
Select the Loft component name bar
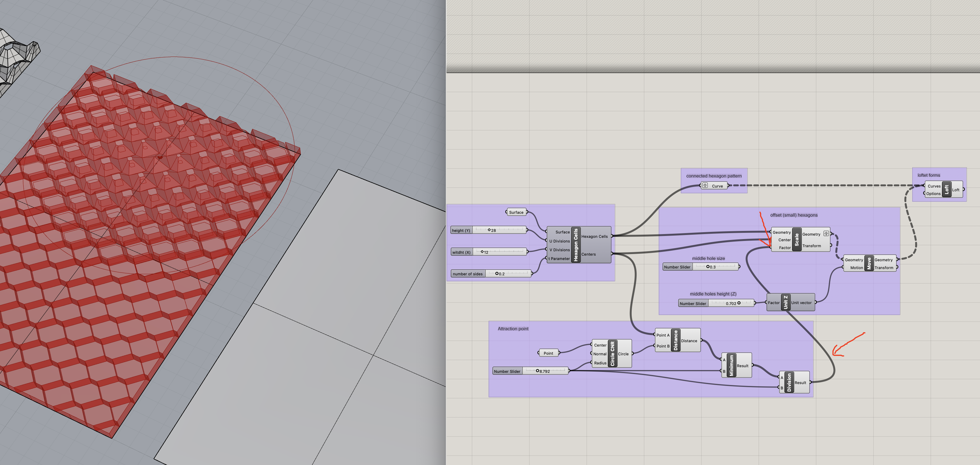tap(947, 189)
